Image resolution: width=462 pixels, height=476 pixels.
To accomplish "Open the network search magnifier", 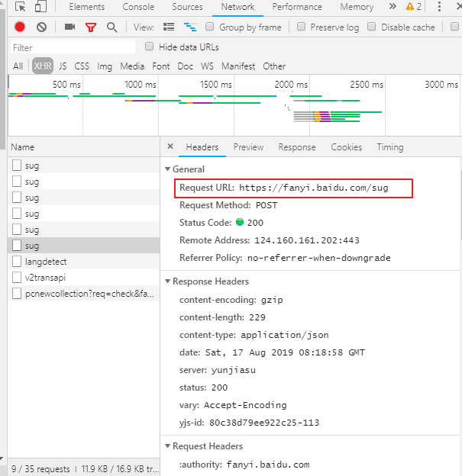I will 111,27.
